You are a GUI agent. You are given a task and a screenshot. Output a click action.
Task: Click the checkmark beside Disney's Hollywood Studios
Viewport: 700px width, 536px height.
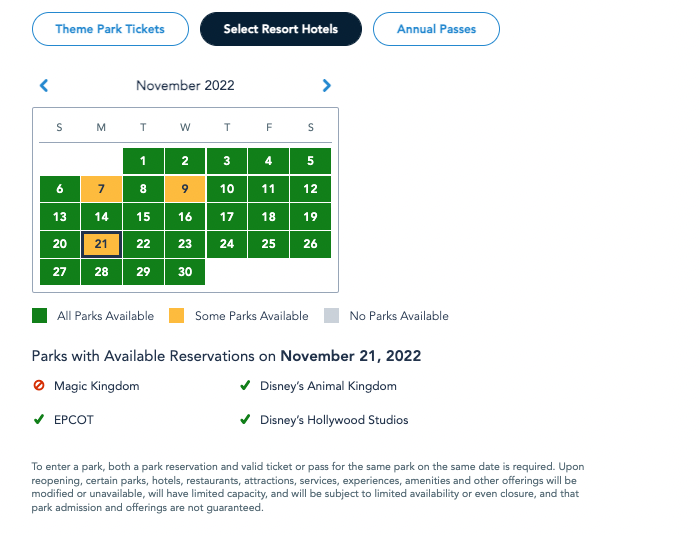pyautogui.click(x=245, y=420)
